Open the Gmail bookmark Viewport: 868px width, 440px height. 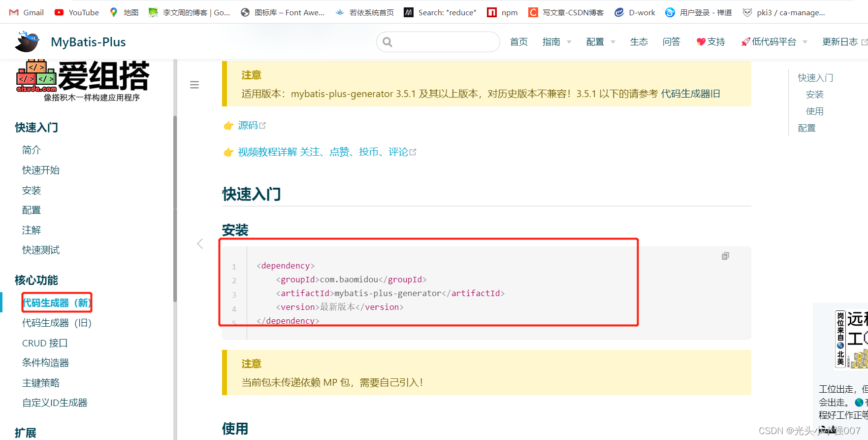[x=27, y=12]
